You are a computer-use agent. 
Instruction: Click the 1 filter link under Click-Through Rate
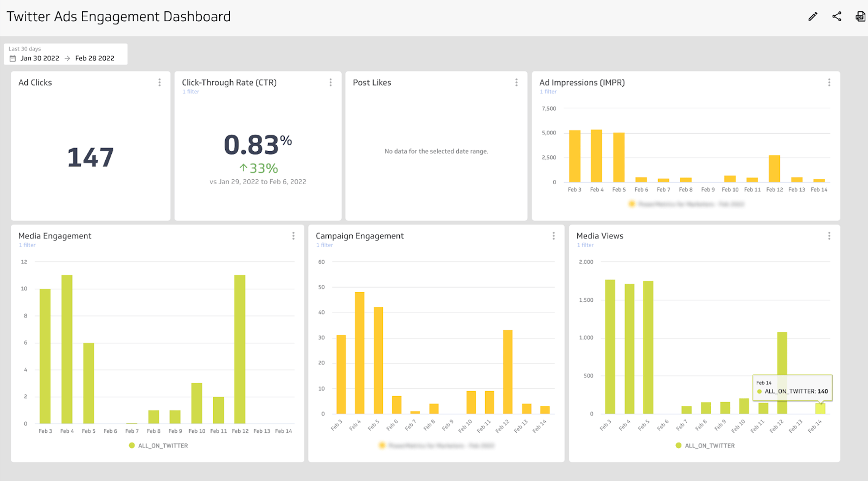[x=191, y=92]
